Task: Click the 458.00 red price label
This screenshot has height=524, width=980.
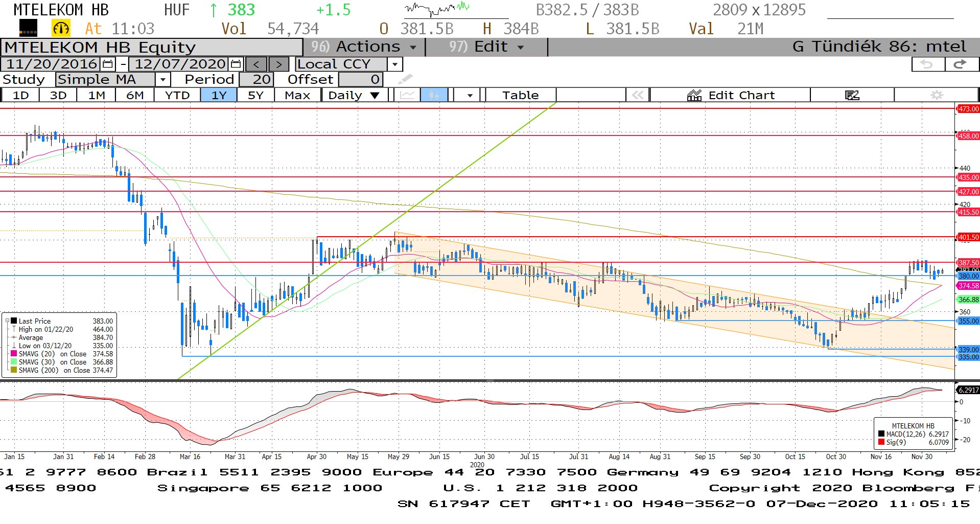Action: click(968, 136)
